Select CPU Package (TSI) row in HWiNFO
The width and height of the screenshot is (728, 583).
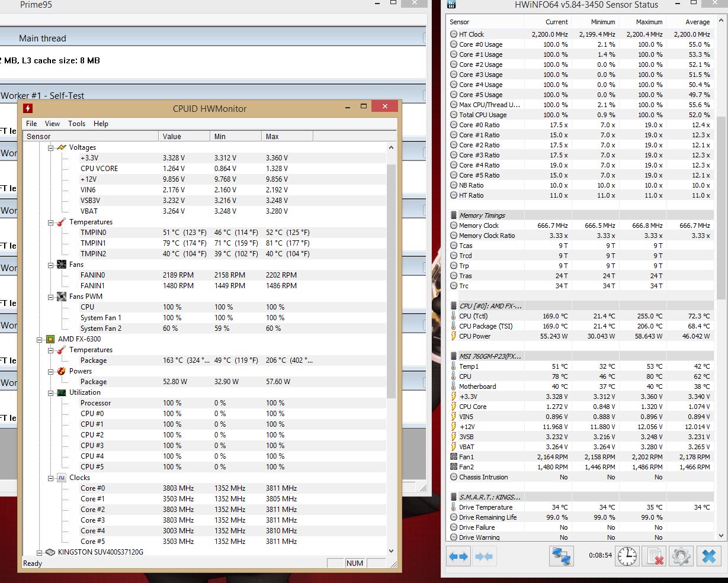[x=581, y=326]
